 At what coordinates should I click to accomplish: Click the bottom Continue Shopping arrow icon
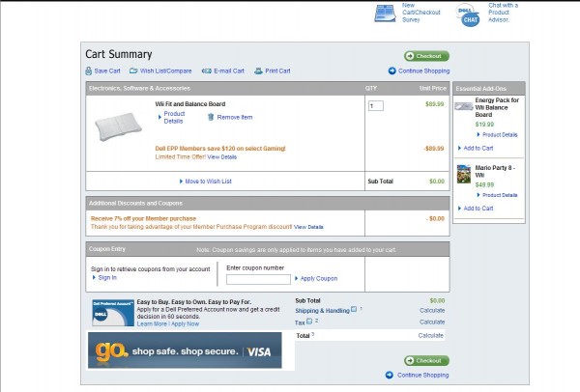[390, 375]
